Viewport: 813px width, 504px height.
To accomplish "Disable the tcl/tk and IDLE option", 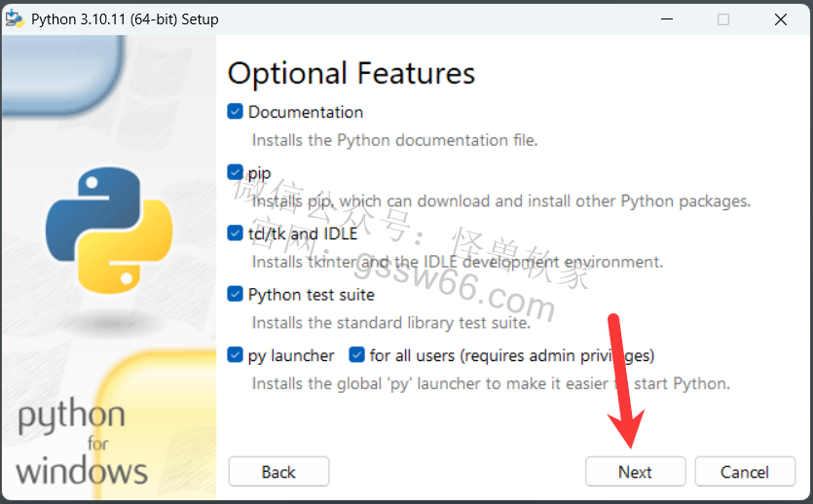I will (x=235, y=234).
